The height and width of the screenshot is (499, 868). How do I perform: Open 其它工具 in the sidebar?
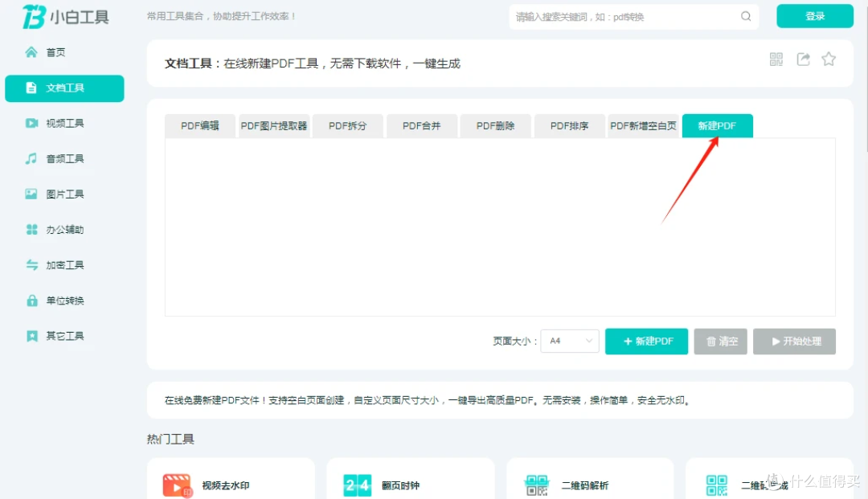[64, 336]
